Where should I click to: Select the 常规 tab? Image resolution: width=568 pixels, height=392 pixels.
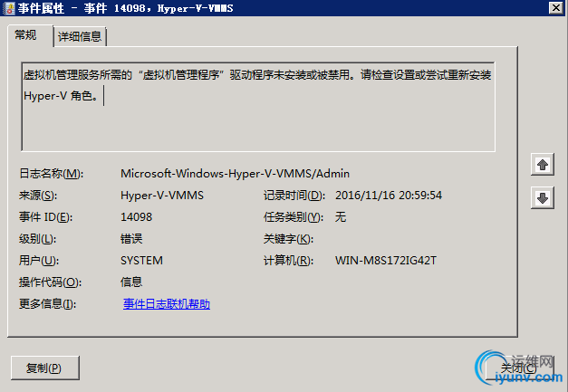tap(31, 36)
